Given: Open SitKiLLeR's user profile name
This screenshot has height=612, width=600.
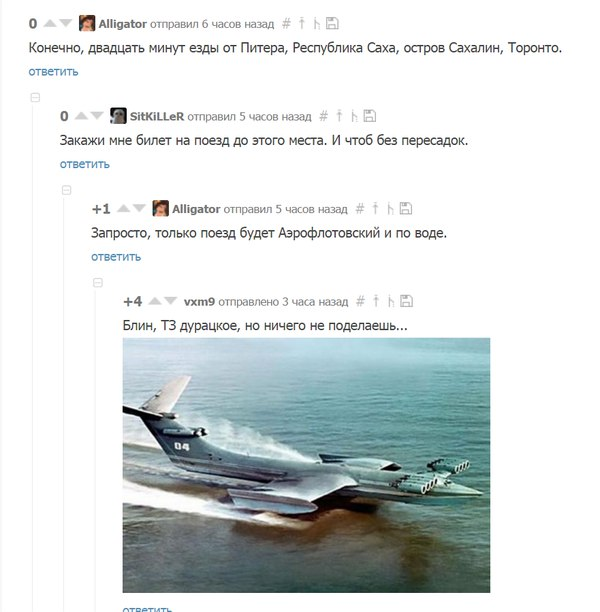Looking at the screenshot, I should (x=157, y=116).
